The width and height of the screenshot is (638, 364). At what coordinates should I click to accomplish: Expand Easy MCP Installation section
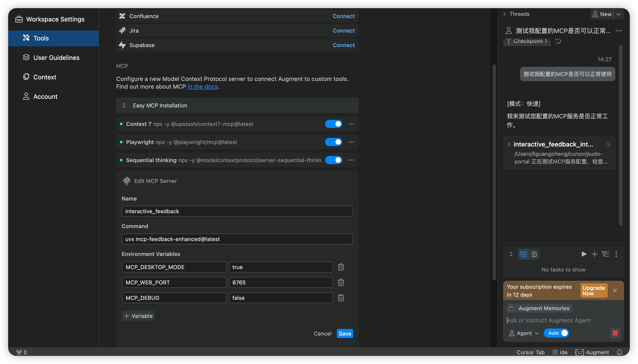237,106
